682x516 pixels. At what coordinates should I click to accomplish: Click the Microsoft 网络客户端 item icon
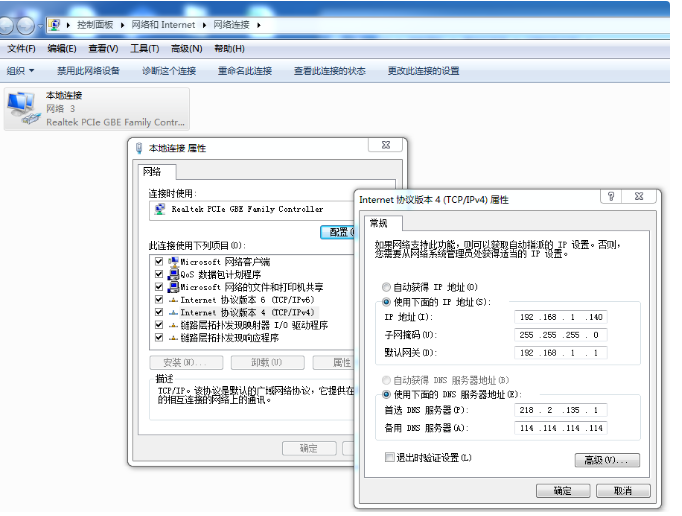(173, 261)
